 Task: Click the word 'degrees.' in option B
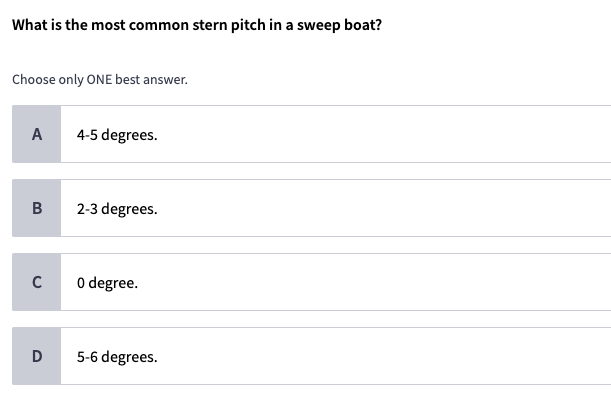129,209
